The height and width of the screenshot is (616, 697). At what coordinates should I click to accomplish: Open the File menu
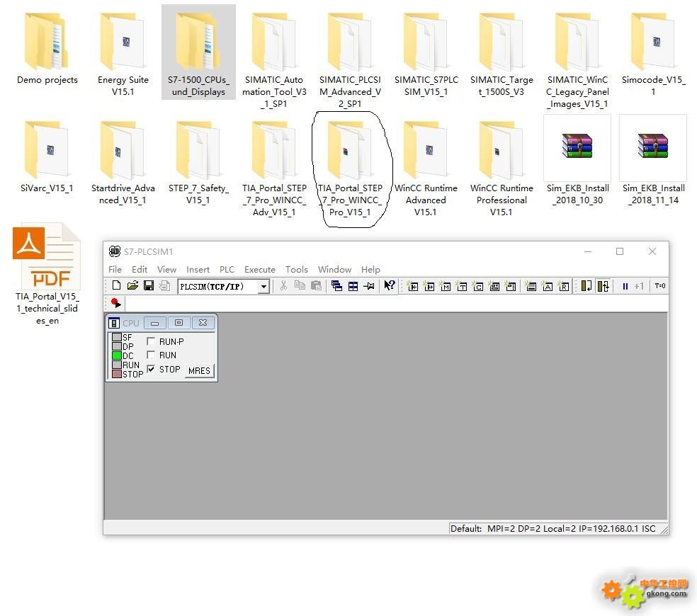coord(115,269)
